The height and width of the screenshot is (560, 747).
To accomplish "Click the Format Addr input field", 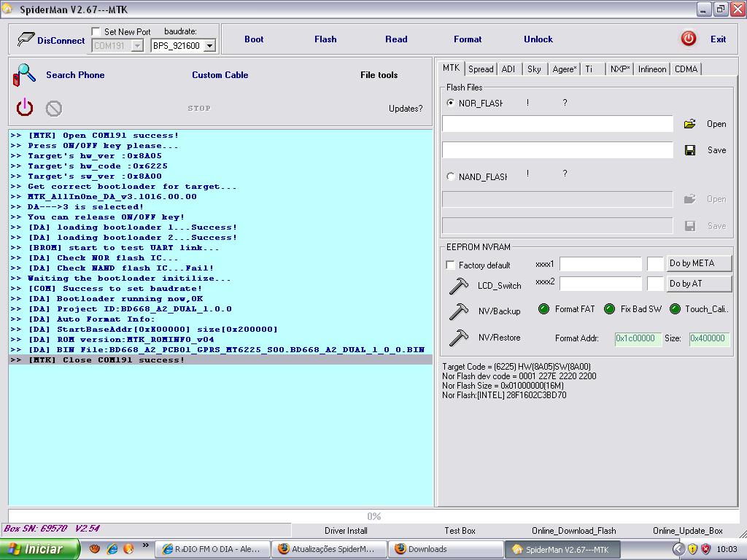I will click(x=638, y=338).
